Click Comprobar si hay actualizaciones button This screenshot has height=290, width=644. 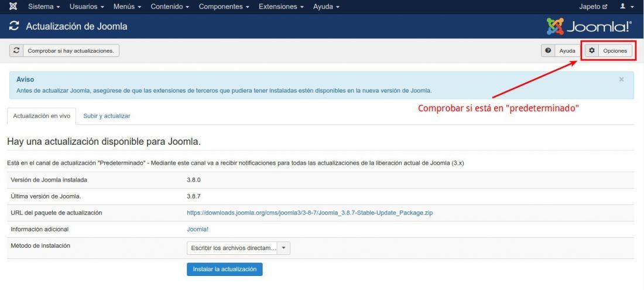64,50
